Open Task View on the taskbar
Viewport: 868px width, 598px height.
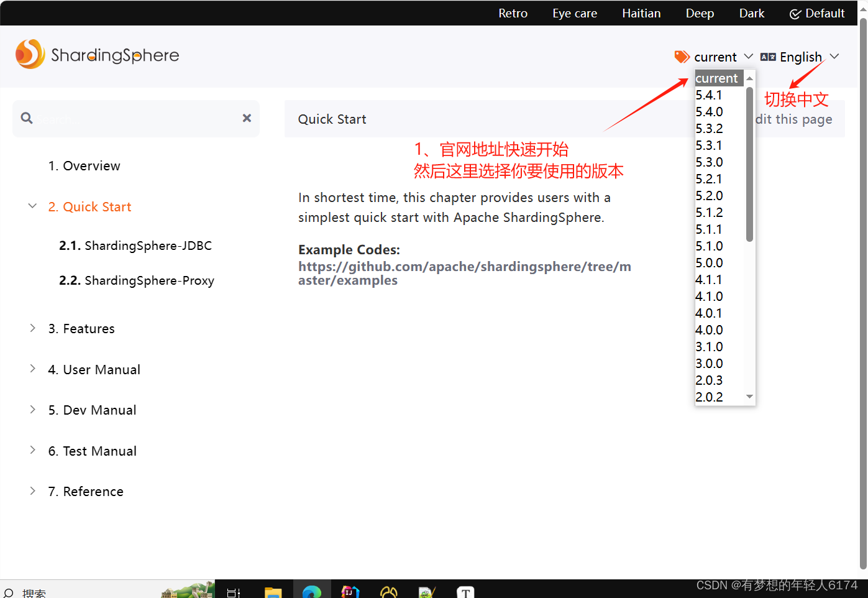tap(234, 592)
